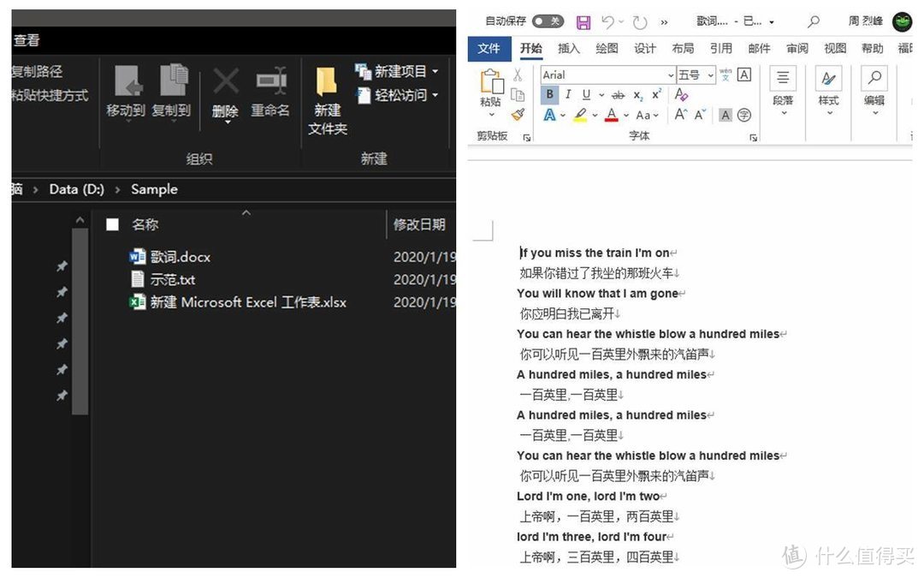Image resolution: width=924 pixels, height=578 pixels.
Task: Open the Arial font name dropdown
Action: pyautogui.click(x=671, y=74)
